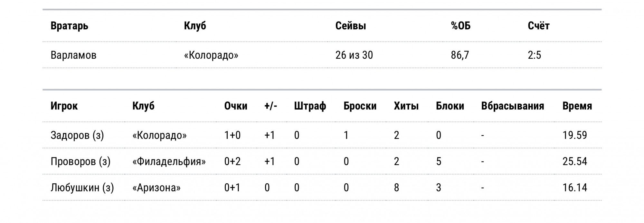
Task: Select player Задоров (з)
Action: click(77, 135)
